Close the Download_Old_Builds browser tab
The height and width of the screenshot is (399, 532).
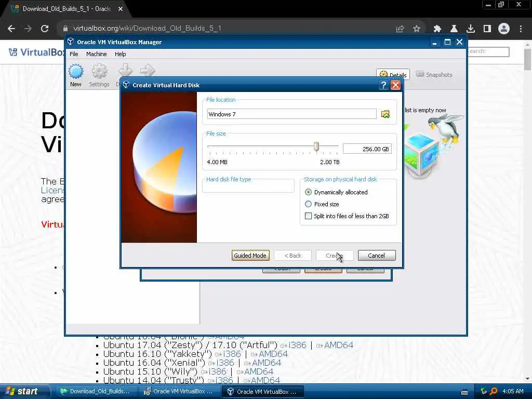coord(121,9)
